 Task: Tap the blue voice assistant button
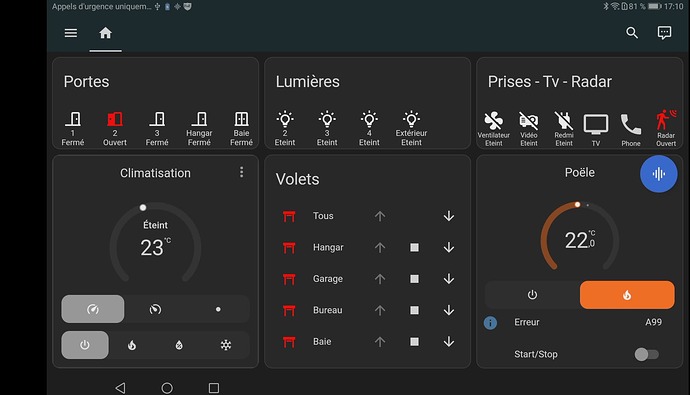(659, 174)
